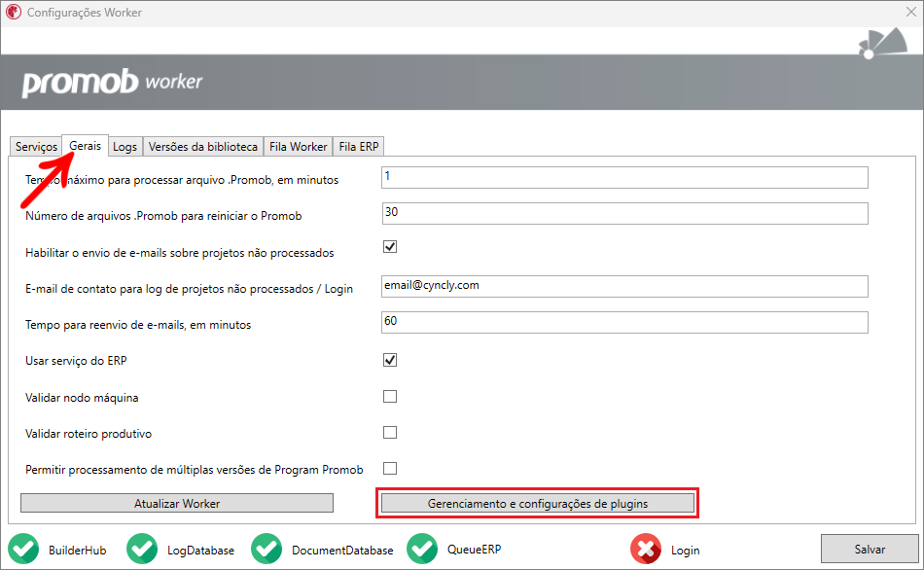
Task: Click the Salvar button
Action: tap(870, 549)
